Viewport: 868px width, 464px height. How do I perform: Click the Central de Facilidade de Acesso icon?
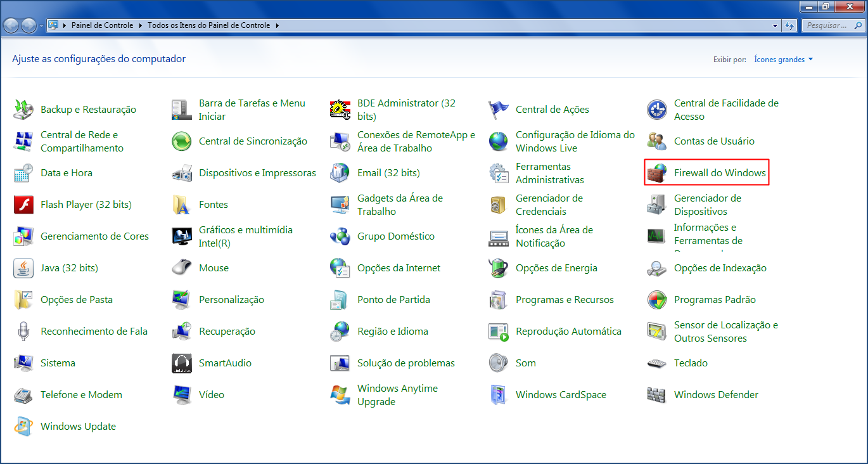[x=657, y=110]
